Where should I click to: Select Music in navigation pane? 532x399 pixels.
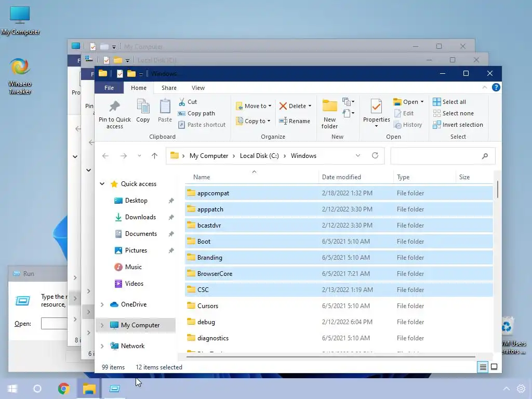pyautogui.click(x=134, y=267)
